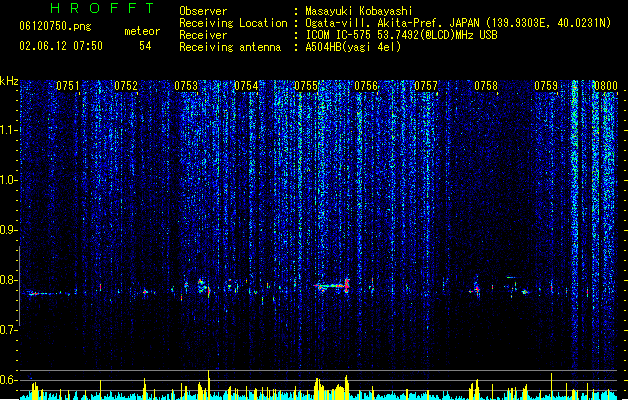
Task: Click the observer name Masayuki Kobayashi
Action: pos(359,11)
